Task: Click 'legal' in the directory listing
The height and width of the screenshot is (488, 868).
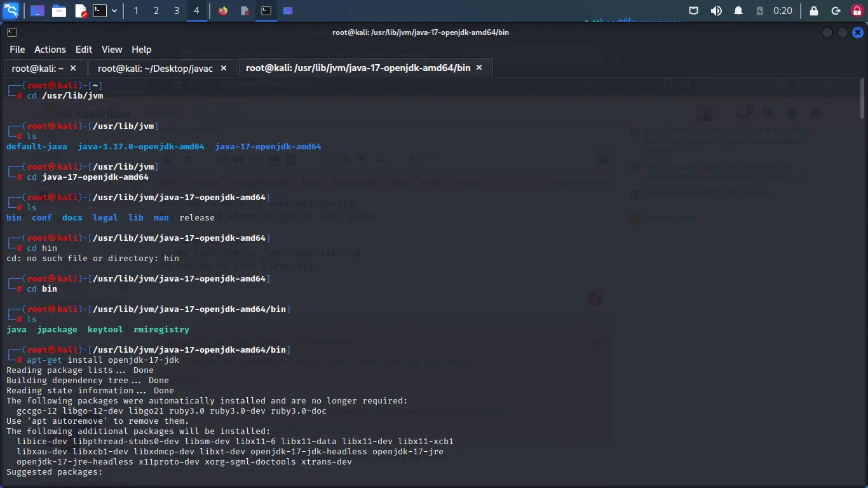Action: pos(105,218)
